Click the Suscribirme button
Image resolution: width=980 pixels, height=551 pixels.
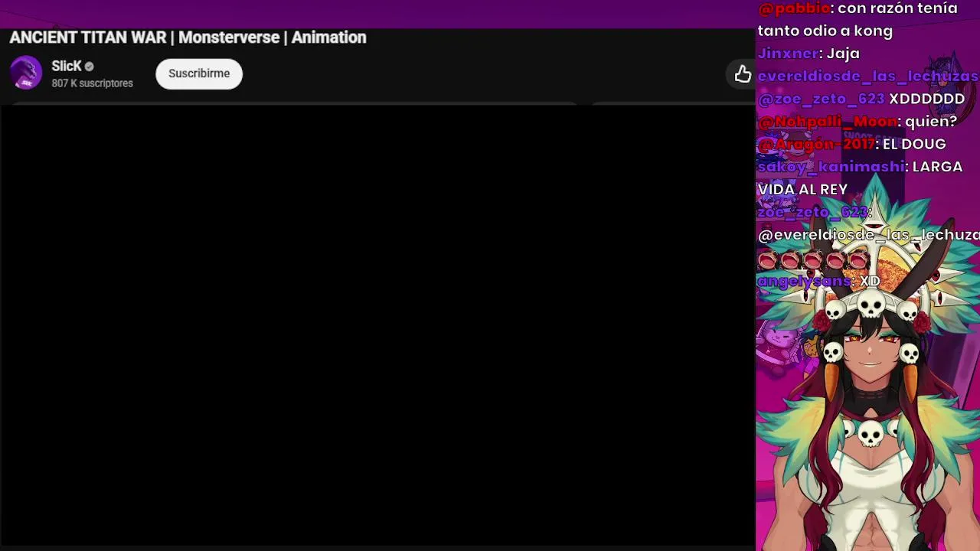click(x=199, y=73)
